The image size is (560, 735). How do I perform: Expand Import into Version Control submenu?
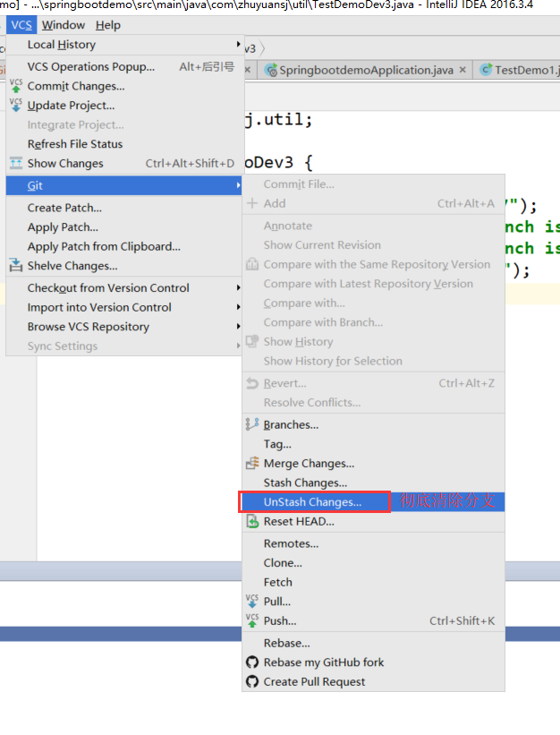[x=238, y=307]
